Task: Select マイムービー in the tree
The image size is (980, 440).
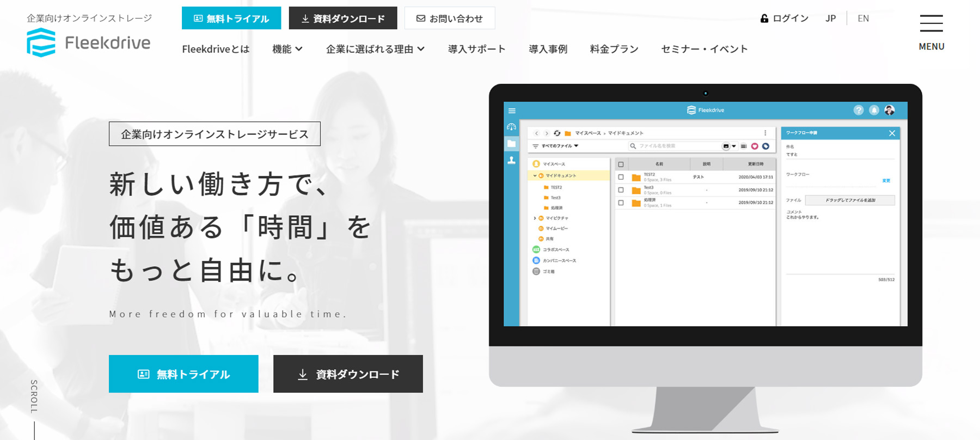Action: (556, 229)
